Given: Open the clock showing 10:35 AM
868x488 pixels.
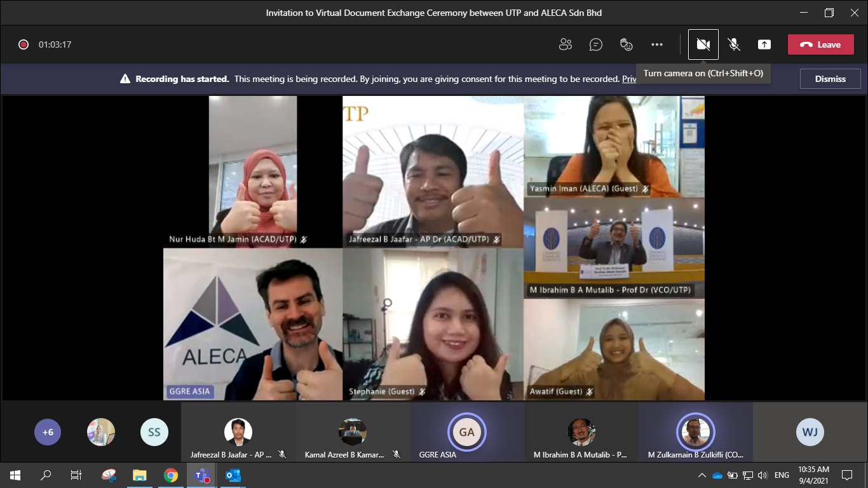Looking at the screenshot, I should (x=814, y=475).
